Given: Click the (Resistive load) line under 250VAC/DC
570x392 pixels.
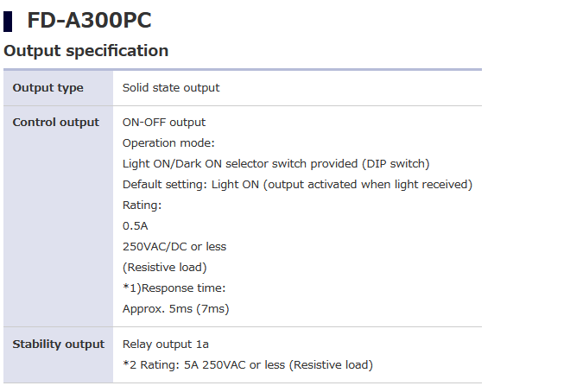Looking at the screenshot, I should [164, 268].
